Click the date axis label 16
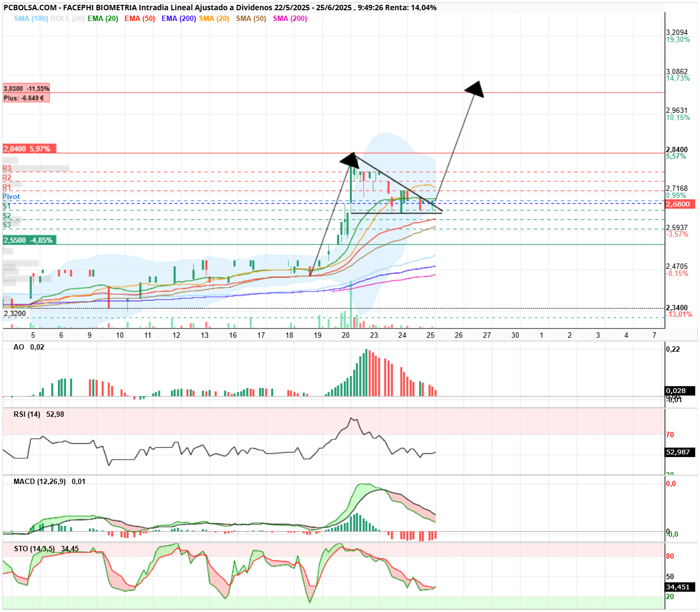Image resolution: width=700 pixels, height=612 pixels. click(x=233, y=335)
